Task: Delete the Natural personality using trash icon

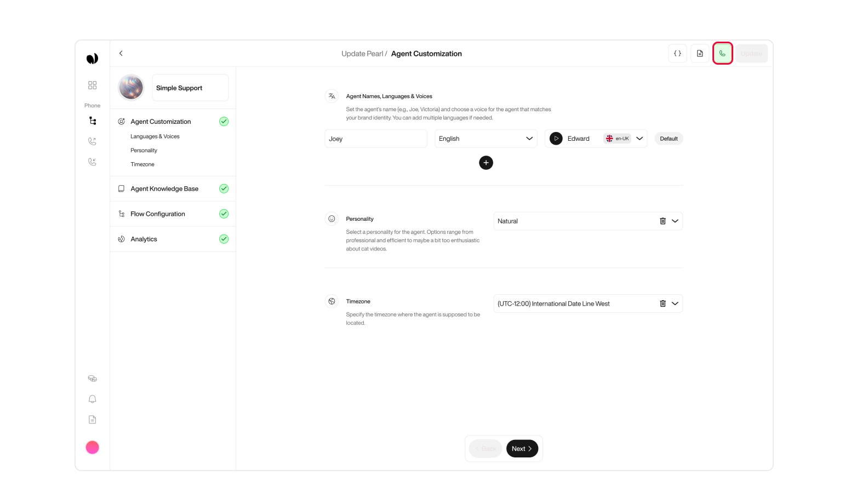Action: 663,221
